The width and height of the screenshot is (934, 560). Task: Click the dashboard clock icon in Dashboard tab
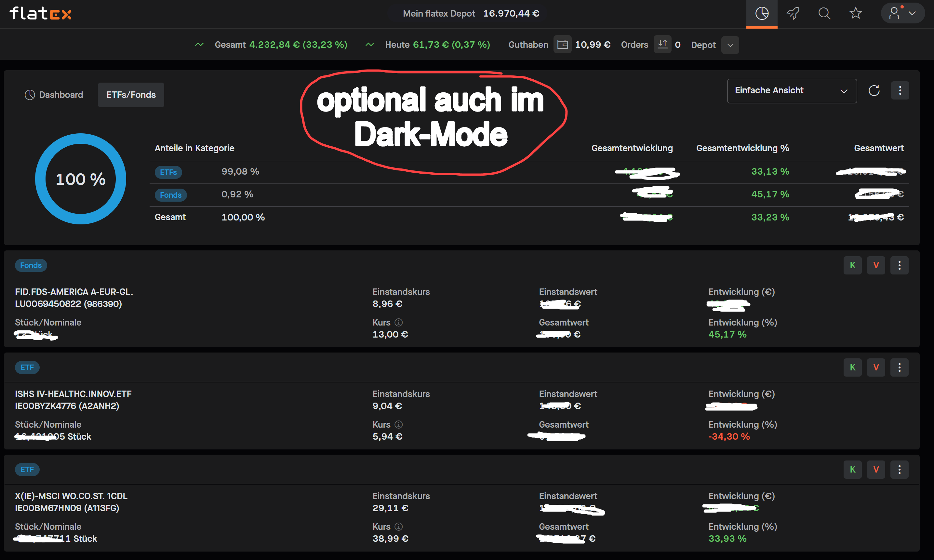click(x=30, y=95)
